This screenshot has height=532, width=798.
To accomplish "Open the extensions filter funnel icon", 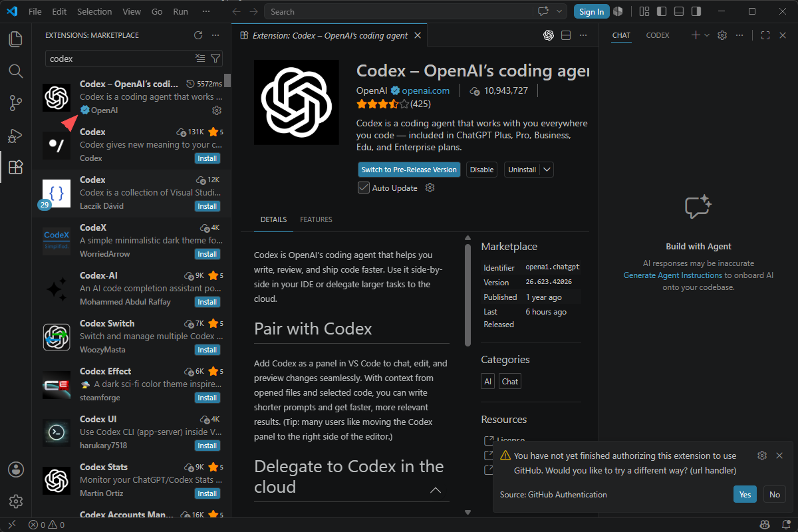I will point(215,59).
